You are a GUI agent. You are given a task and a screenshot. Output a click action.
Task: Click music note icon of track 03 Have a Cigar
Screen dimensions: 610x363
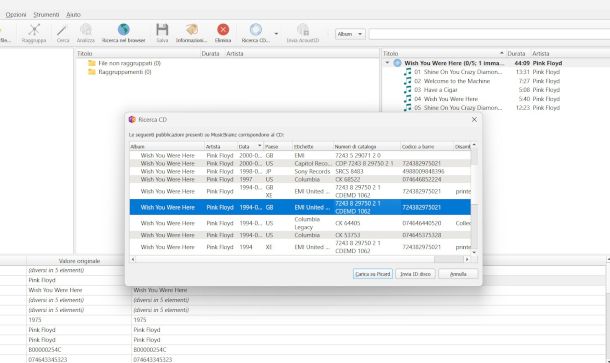[407, 90]
